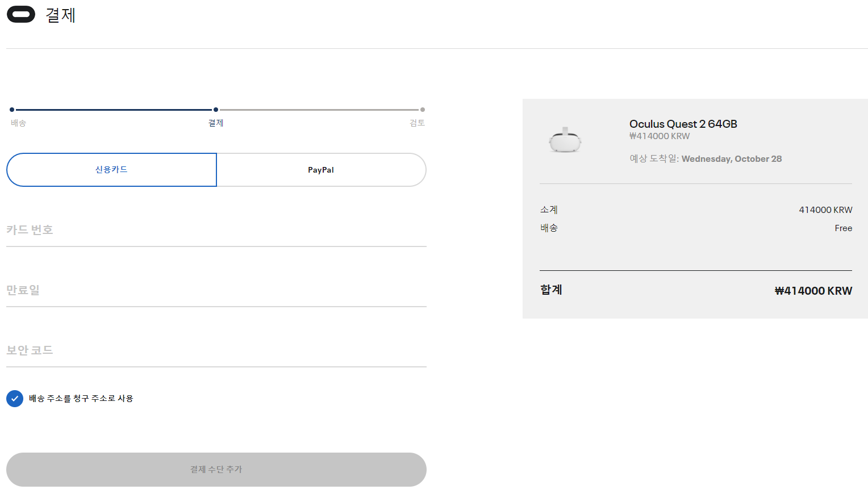Click the 결제 page heading
The width and height of the screenshot is (868, 502).
coord(61,15)
